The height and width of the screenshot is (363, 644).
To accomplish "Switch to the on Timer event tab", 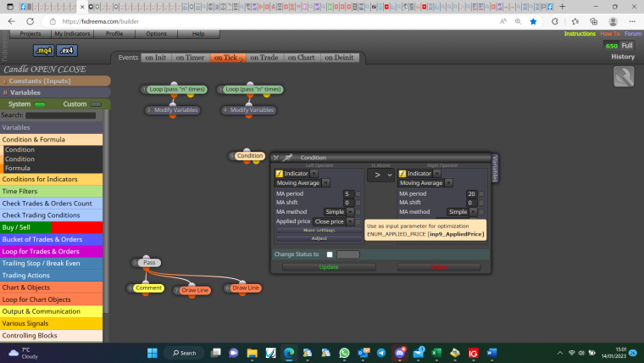I will point(190,58).
